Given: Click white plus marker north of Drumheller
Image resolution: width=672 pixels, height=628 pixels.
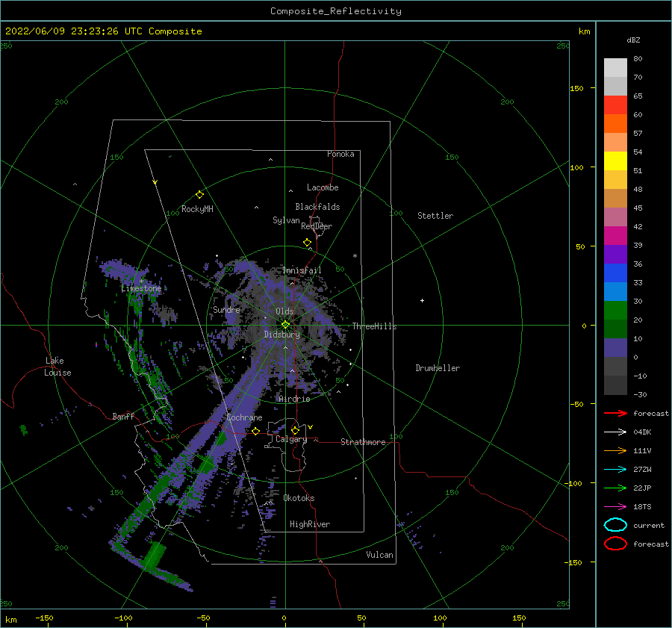Looking at the screenshot, I should 422,300.
